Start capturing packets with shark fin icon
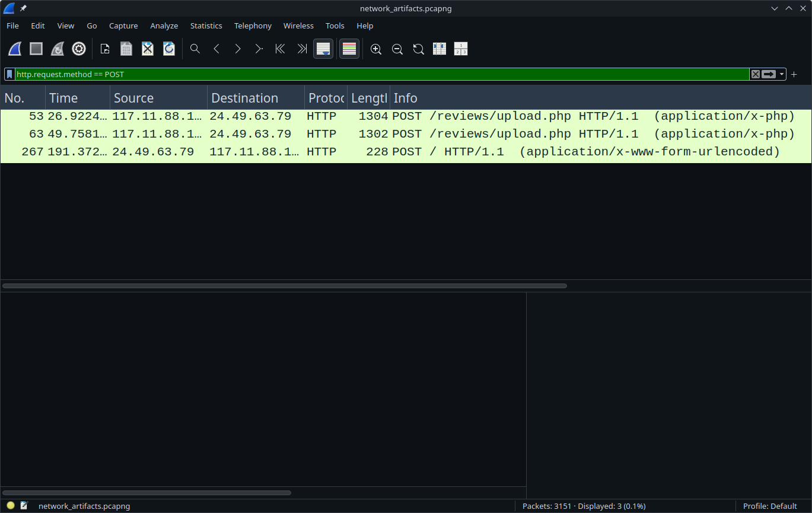The height and width of the screenshot is (513, 812). [15, 49]
